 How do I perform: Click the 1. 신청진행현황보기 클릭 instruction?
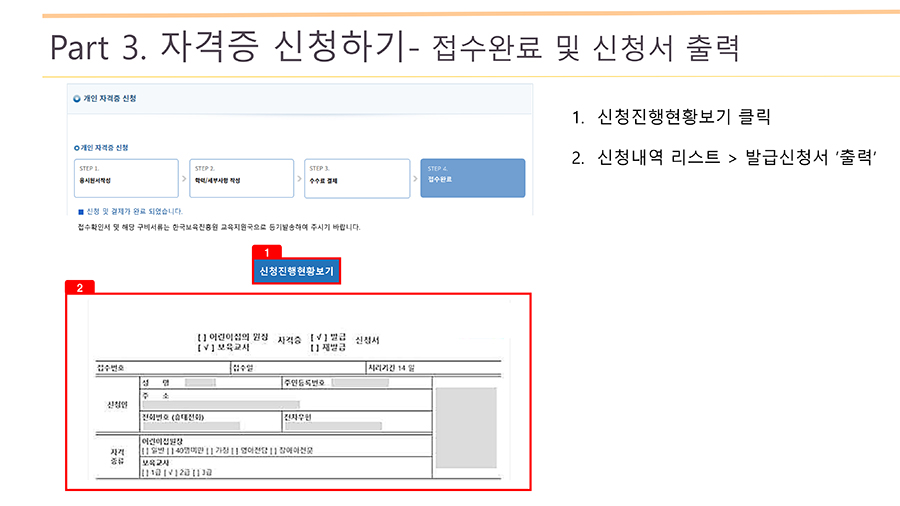point(671,117)
